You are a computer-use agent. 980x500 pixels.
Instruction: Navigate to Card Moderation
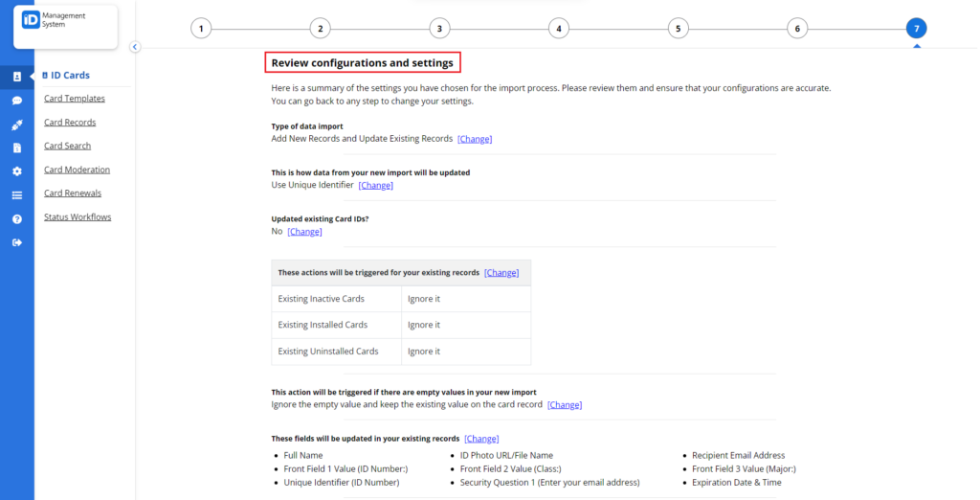[77, 170]
